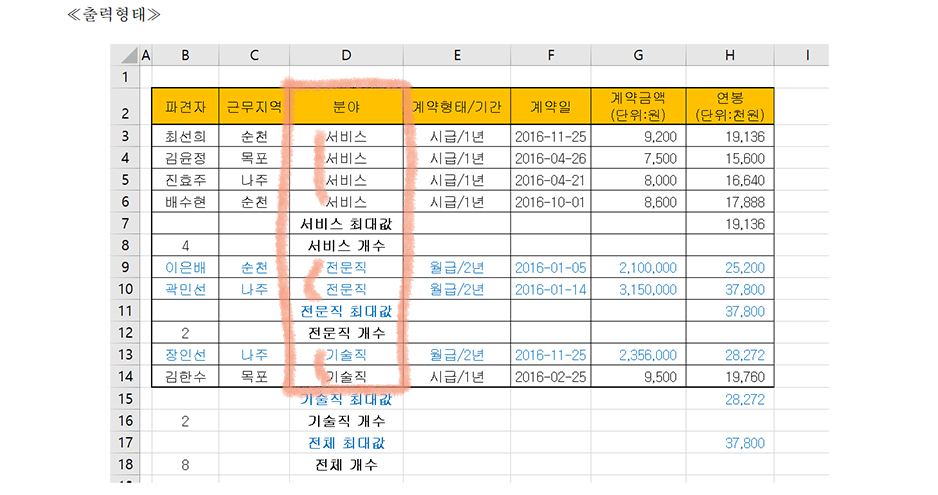Select the cell containing 곽민선
938x495 pixels.
click(185, 289)
